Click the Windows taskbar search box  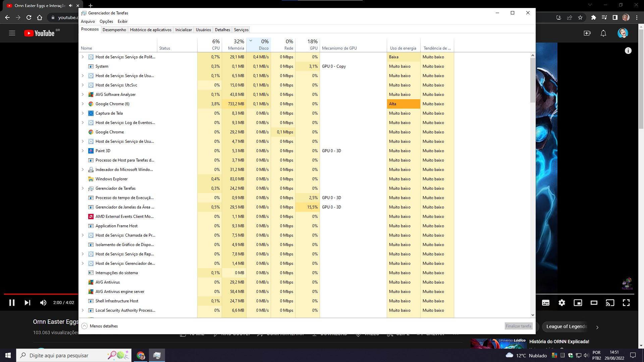[74, 355]
